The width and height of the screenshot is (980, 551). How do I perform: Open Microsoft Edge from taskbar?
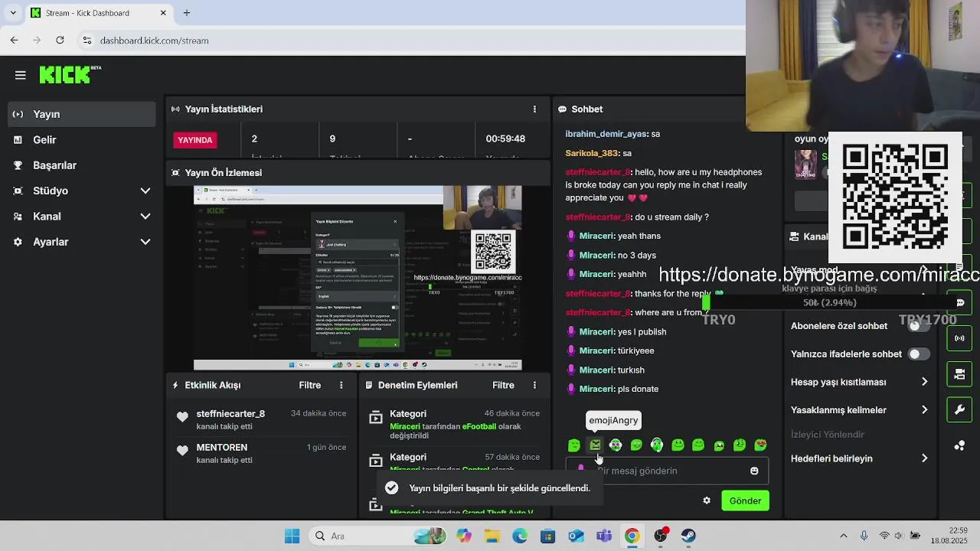pos(520,536)
